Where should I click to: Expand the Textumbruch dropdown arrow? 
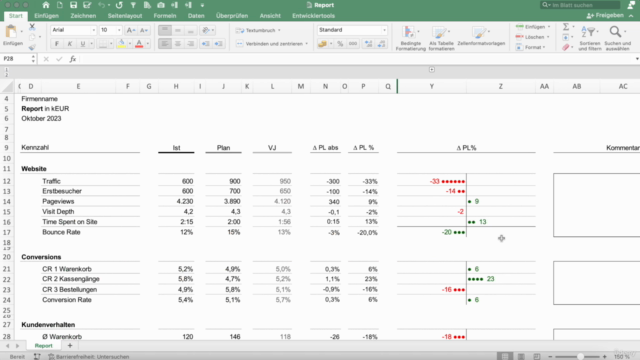(279, 30)
